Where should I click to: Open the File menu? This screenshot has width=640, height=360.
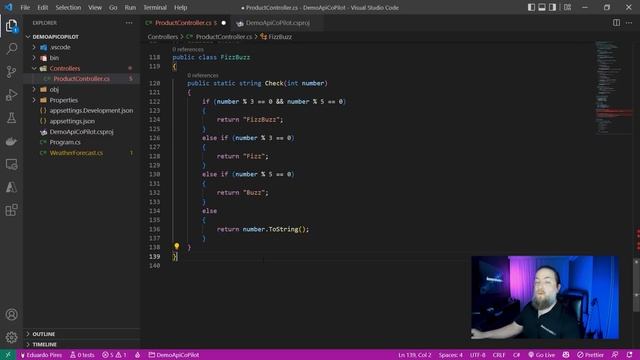click(25, 7)
